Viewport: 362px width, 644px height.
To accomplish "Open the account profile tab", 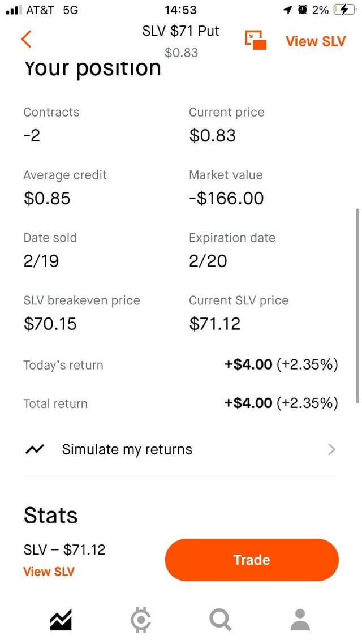I will point(300,620).
